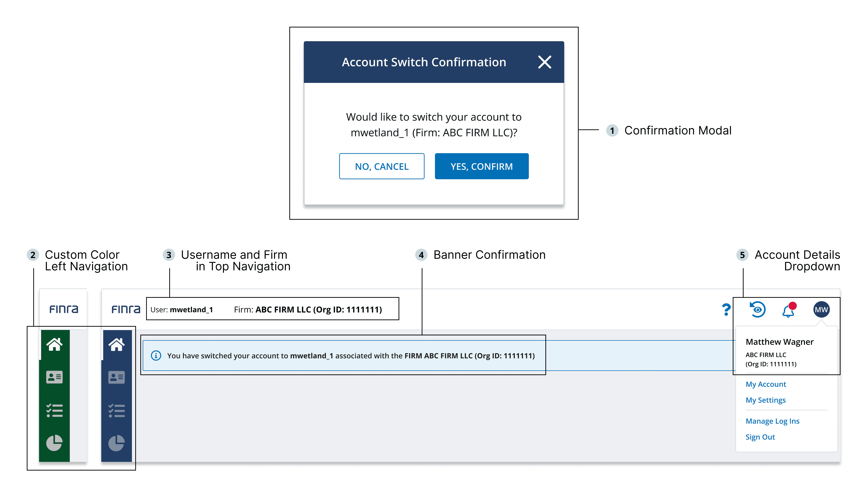The width and height of the screenshot is (868, 498).
Task: Click ID card icon in blue navigation
Action: 116,377
